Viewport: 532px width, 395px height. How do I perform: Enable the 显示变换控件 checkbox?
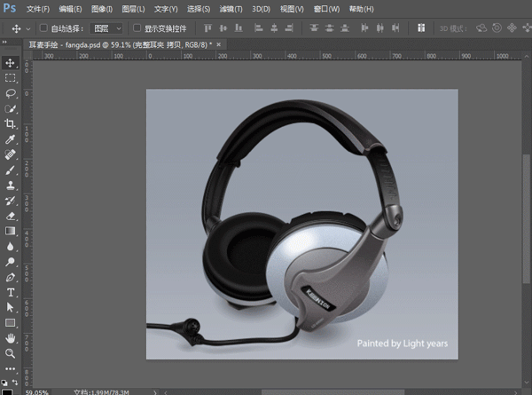137,28
